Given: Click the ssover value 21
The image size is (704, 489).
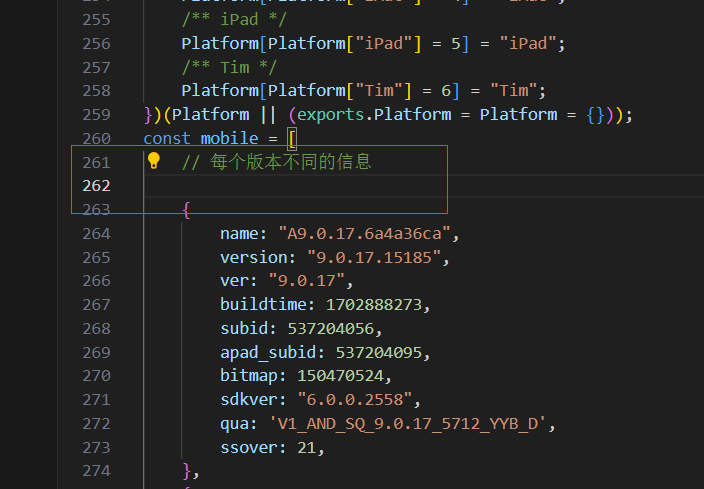Looking at the screenshot, I should coord(311,447).
